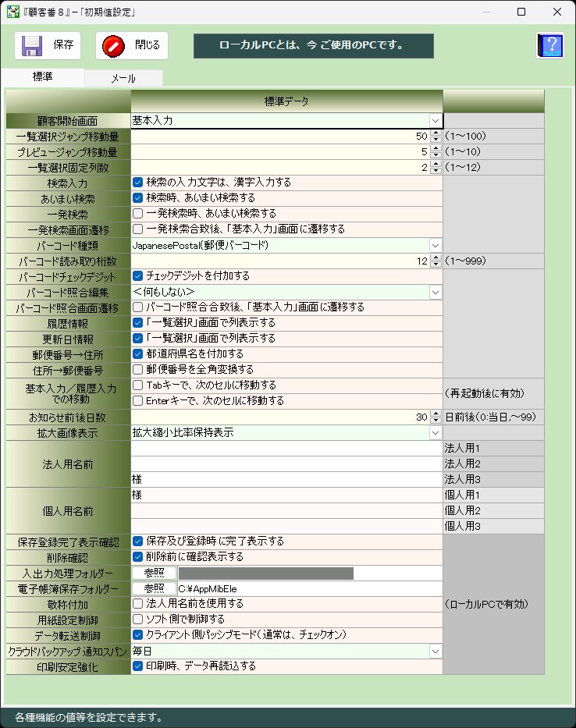This screenshot has height=728, width=576.
Task: Click the 法人用2 name input field
Action: click(x=286, y=463)
